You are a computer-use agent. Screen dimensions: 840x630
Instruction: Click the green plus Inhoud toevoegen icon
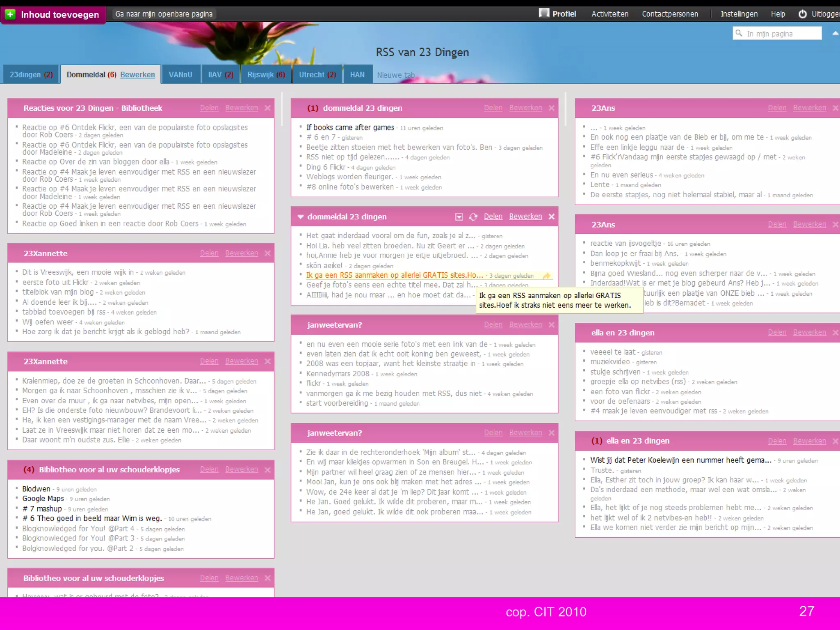coord(11,15)
